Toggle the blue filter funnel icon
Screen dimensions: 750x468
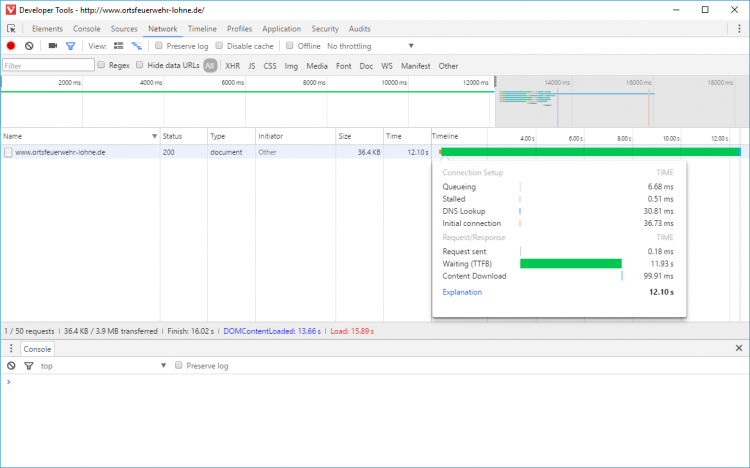tap(70, 46)
